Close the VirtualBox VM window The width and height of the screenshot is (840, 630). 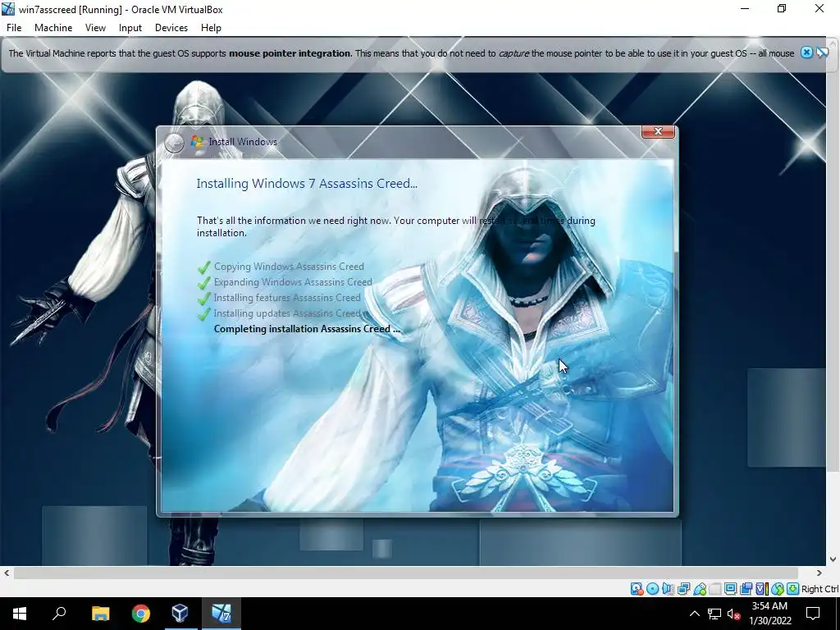click(819, 8)
